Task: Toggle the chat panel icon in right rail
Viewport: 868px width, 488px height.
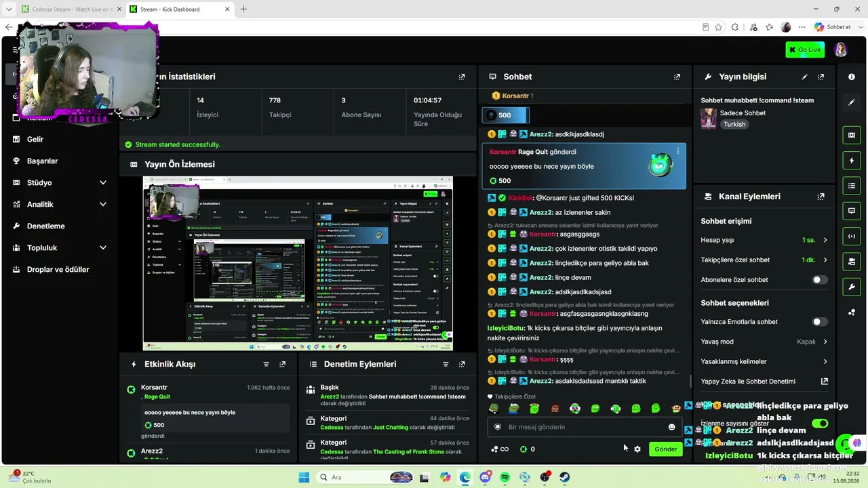Action: (852, 211)
